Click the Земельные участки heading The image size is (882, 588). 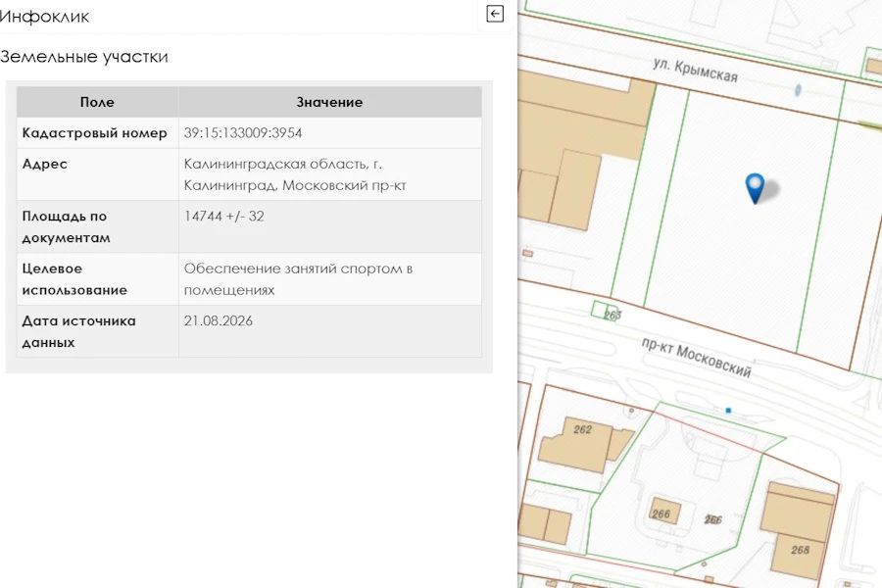pos(84,57)
